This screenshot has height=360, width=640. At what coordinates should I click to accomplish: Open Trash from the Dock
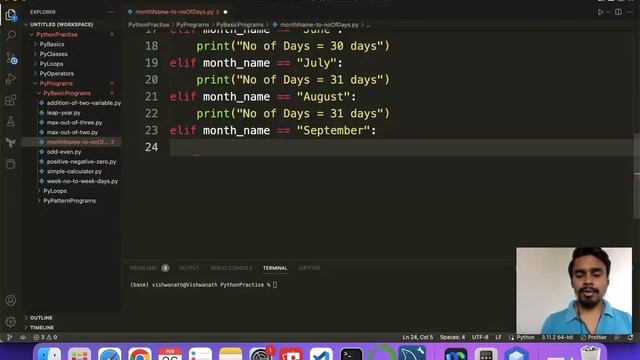pos(590,353)
